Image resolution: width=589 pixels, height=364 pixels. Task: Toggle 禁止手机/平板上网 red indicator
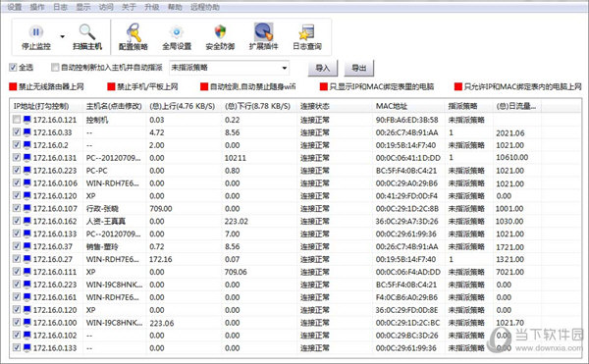click(111, 87)
